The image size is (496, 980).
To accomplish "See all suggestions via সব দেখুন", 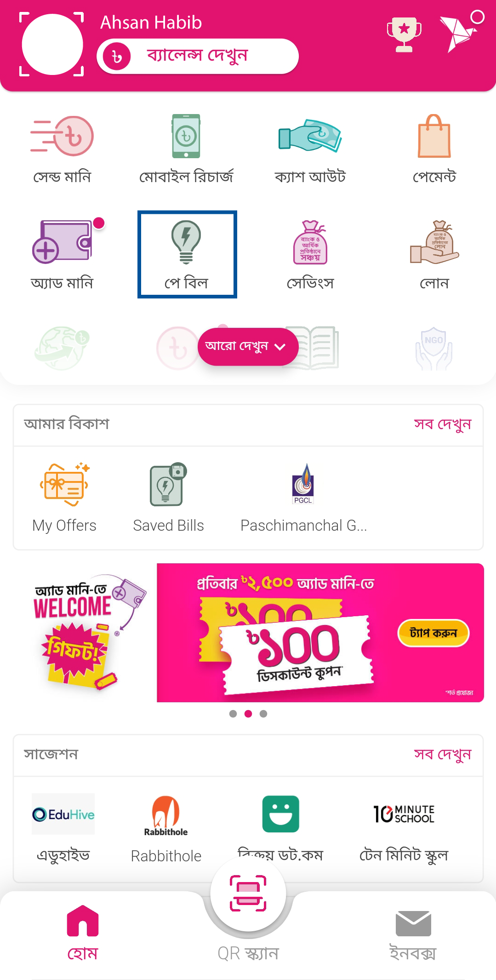I will 442,754.
